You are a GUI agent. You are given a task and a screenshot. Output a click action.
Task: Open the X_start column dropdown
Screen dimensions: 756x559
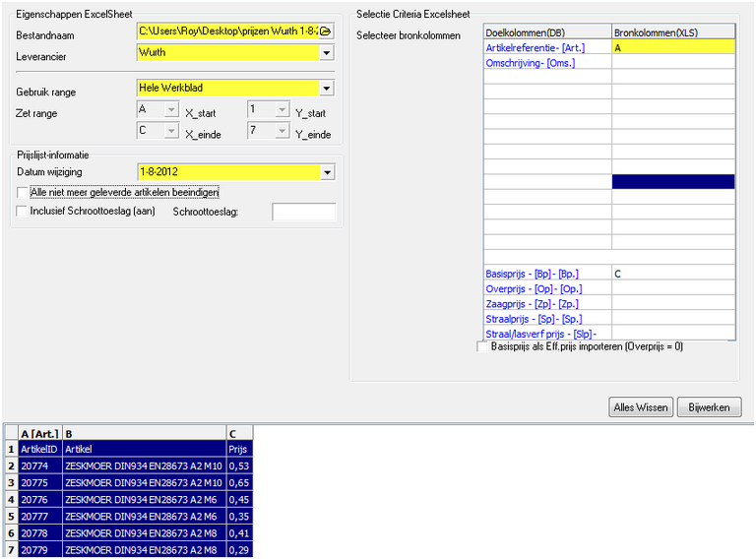click(171, 110)
